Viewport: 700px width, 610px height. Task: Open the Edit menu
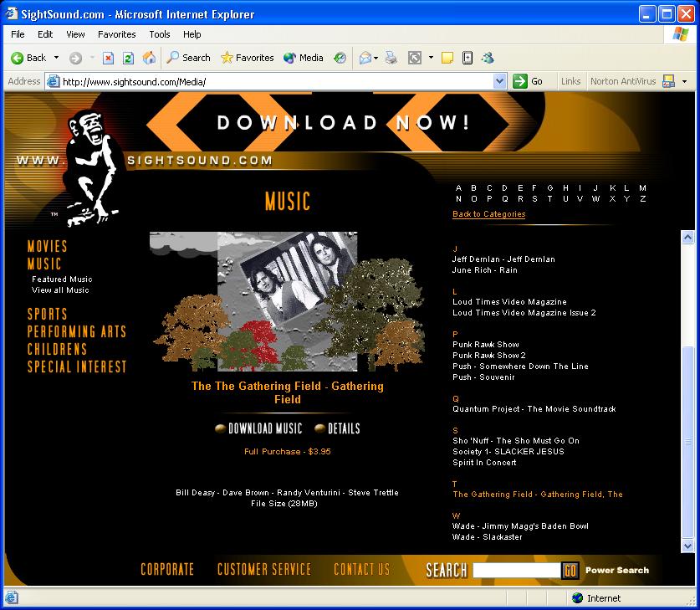[45, 34]
